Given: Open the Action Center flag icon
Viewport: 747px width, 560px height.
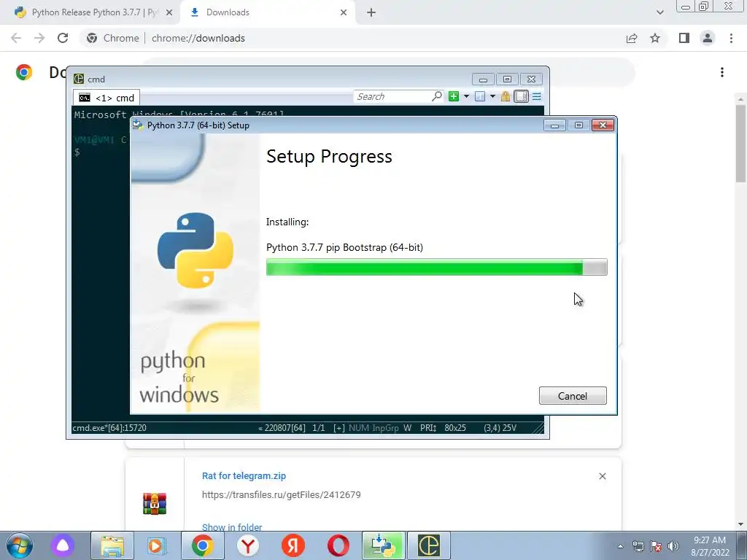Looking at the screenshot, I should (x=656, y=546).
